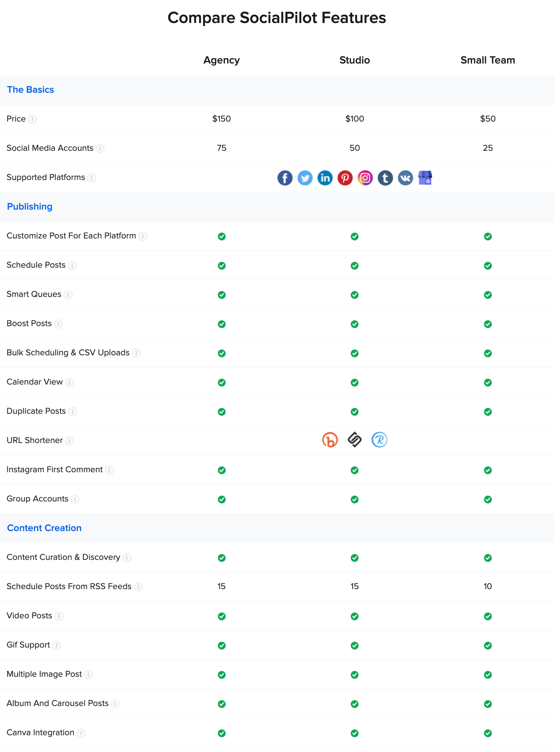
Task: Click the Facebook platform icon
Action: click(285, 178)
